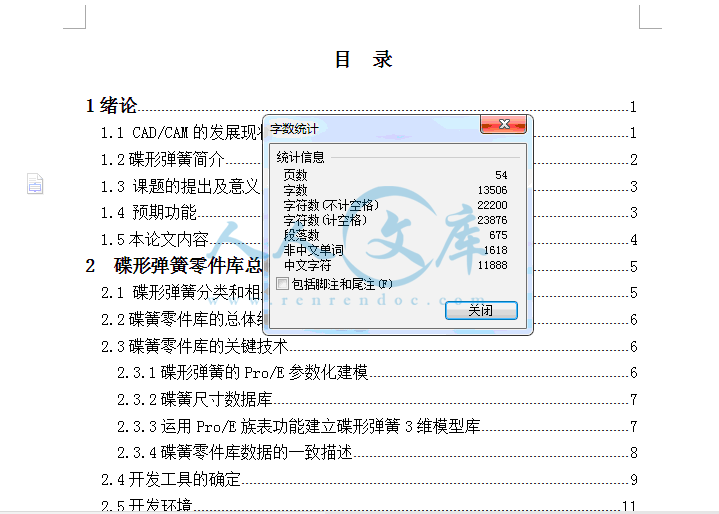Click the 中文字符 value 11888
The image size is (719, 514).
[x=492, y=265]
